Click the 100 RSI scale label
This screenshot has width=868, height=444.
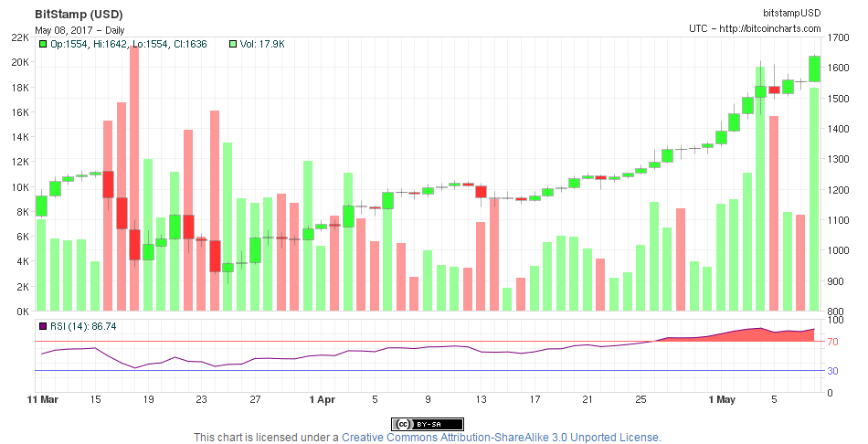click(835, 320)
